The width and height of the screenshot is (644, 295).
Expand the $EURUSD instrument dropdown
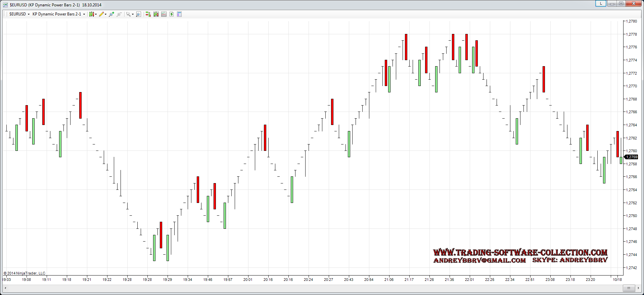[29, 14]
